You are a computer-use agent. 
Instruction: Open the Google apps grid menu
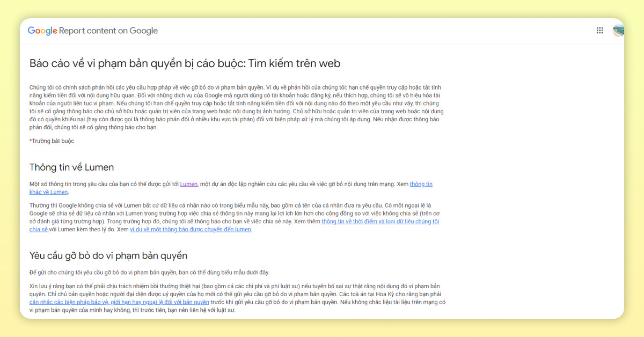point(599,31)
